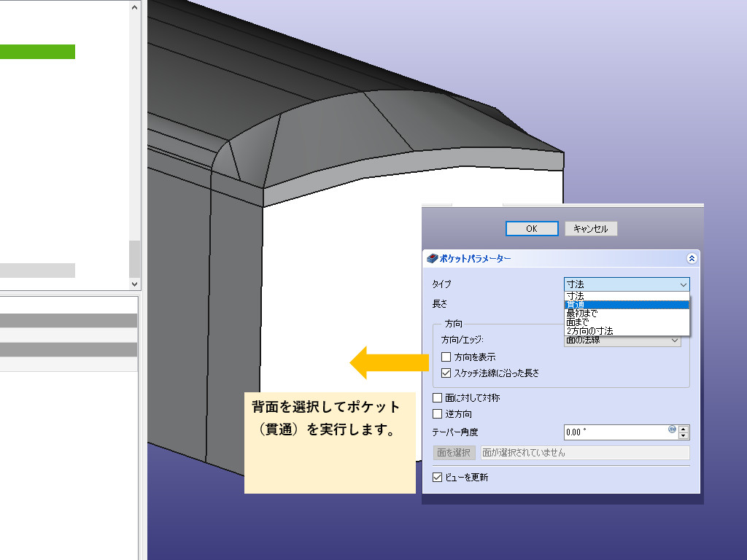Click the expression icon in taper angle field
Viewport: 747px width, 560px height.
[672, 430]
